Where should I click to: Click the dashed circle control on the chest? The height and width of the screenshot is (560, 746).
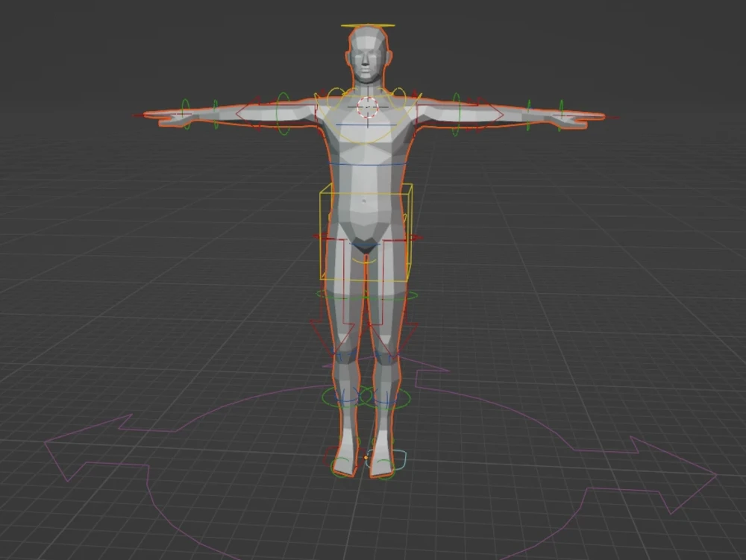coord(367,107)
